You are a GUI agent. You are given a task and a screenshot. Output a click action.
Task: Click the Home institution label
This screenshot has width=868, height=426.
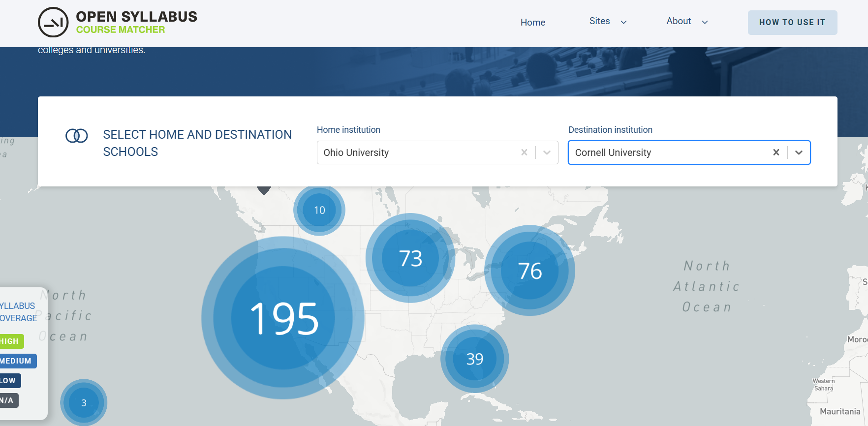point(348,130)
